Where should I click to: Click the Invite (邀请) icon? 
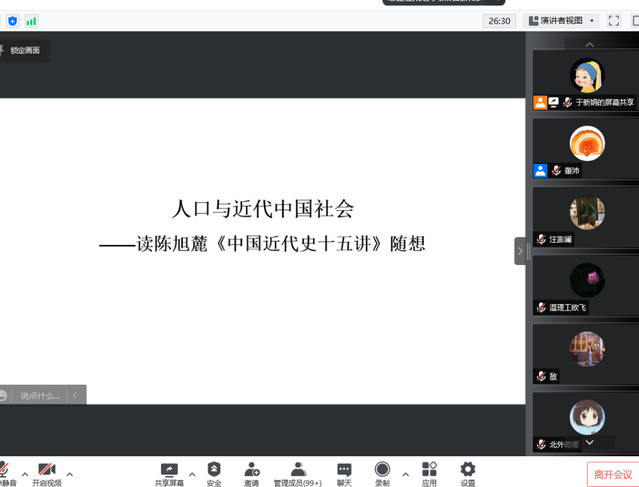(x=252, y=470)
